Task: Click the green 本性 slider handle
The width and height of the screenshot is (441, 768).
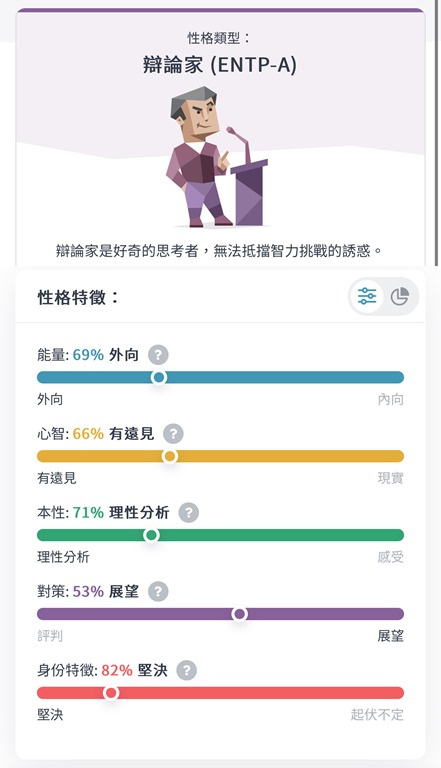Action: coord(151,535)
